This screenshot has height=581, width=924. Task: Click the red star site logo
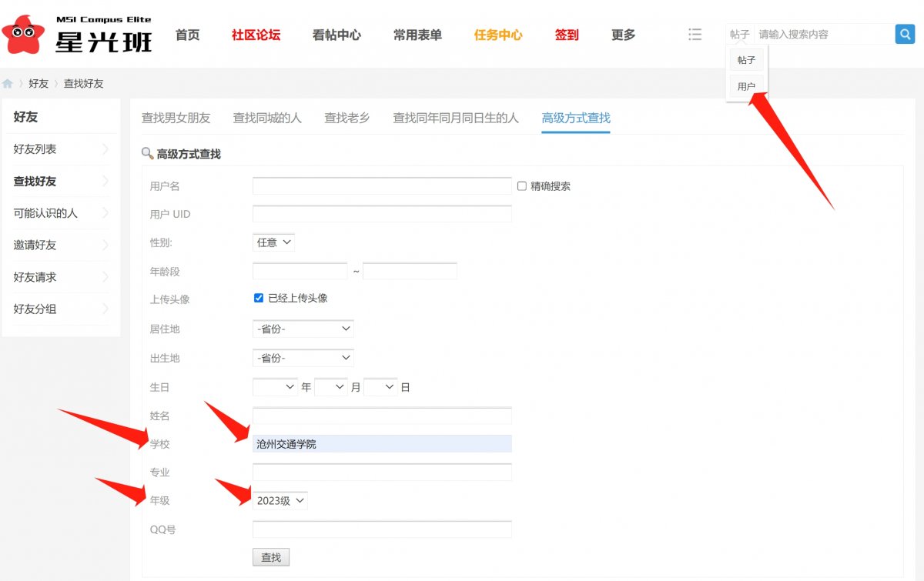point(23,34)
